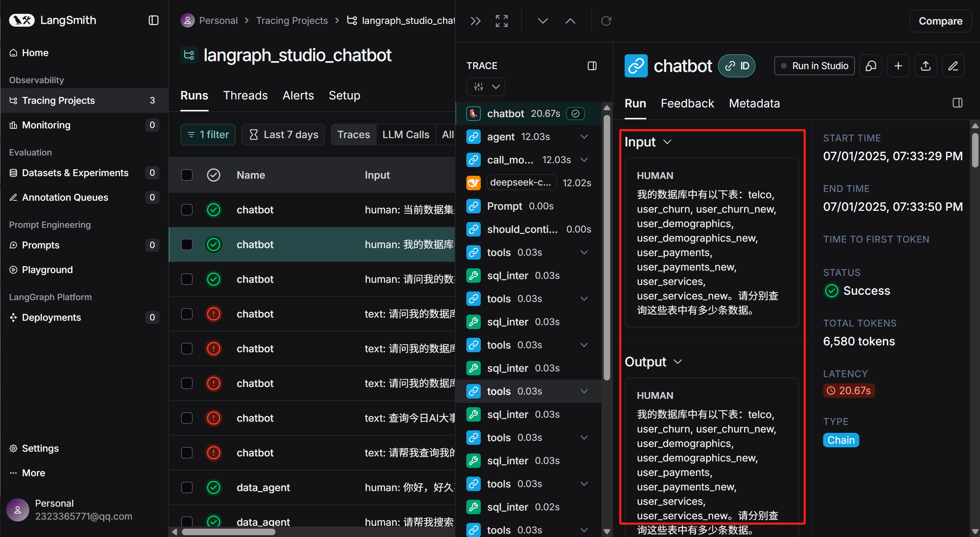Open the trace filter settings dropdown
Image resolution: width=980 pixels, height=537 pixels.
click(486, 87)
